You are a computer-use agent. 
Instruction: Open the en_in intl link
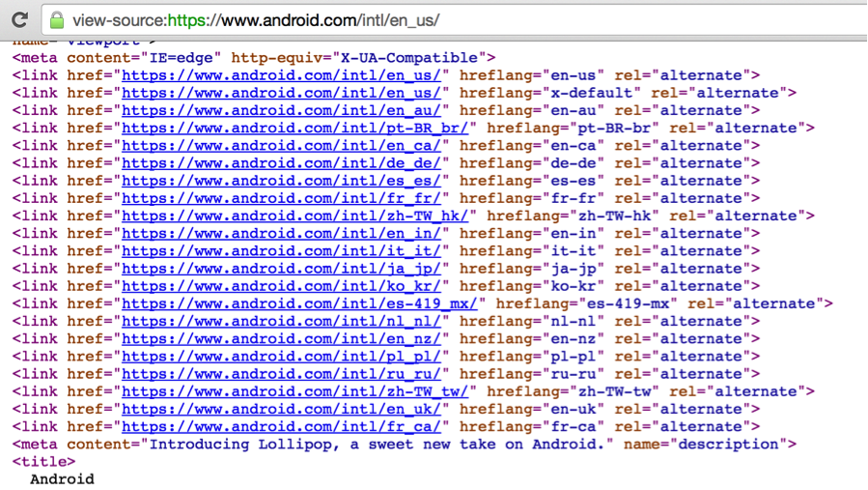pos(281,233)
